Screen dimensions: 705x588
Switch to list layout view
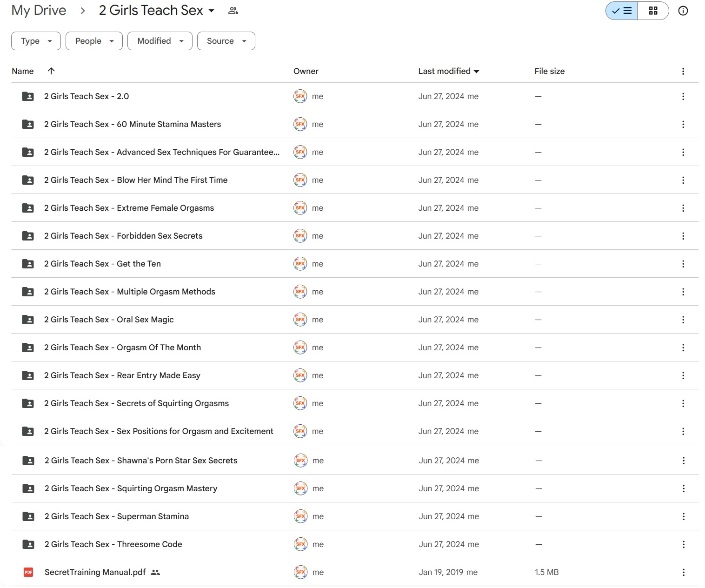pos(622,11)
